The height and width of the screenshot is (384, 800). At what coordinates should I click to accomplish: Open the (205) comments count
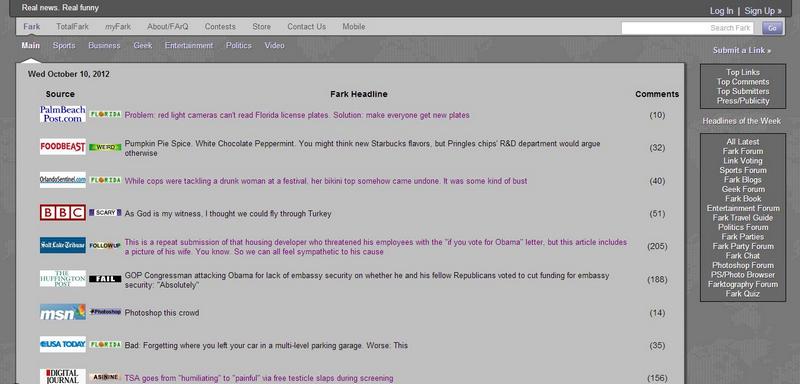(657, 246)
